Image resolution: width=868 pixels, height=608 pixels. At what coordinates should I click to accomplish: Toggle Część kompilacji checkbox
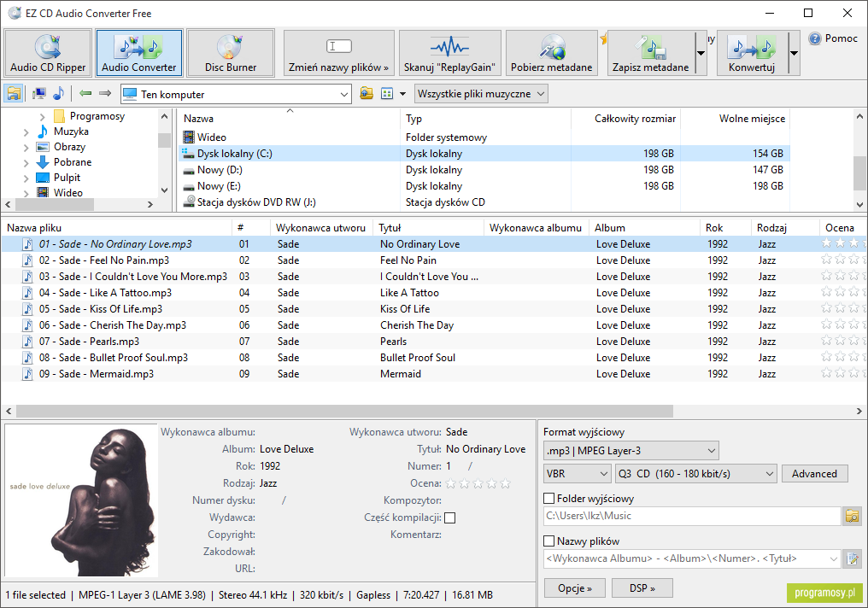click(x=450, y=517)
